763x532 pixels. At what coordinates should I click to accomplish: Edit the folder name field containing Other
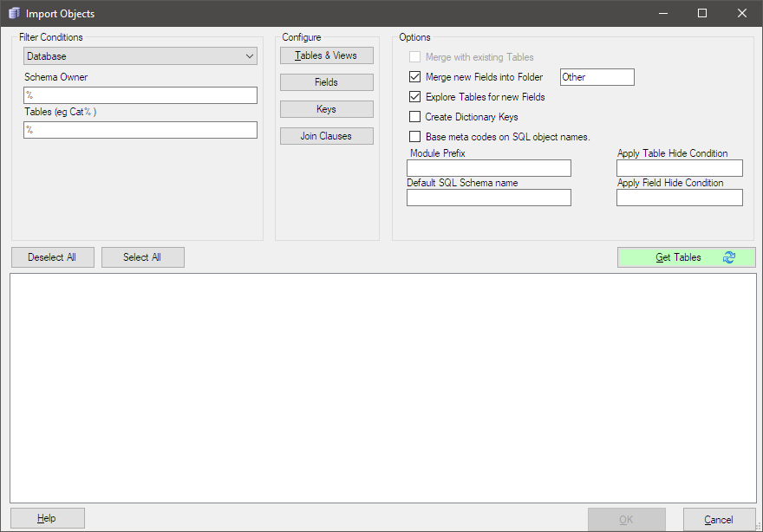pos(597,77)
